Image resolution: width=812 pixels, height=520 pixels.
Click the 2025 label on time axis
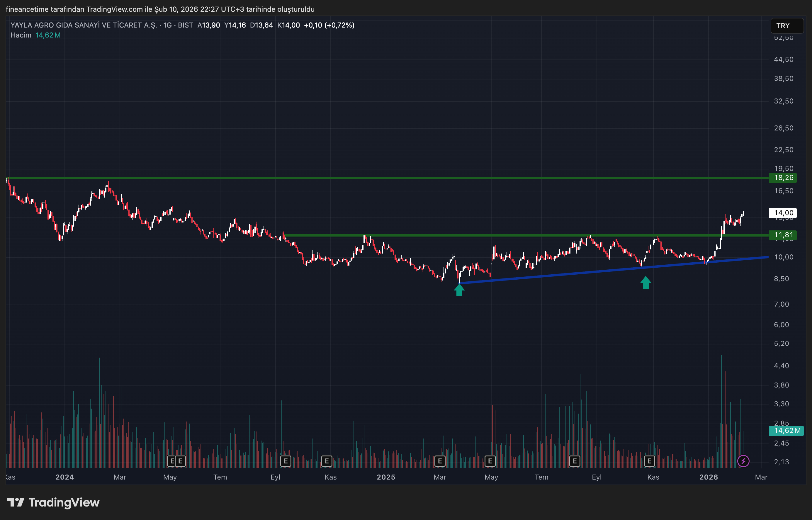click(x=386, y=477)
